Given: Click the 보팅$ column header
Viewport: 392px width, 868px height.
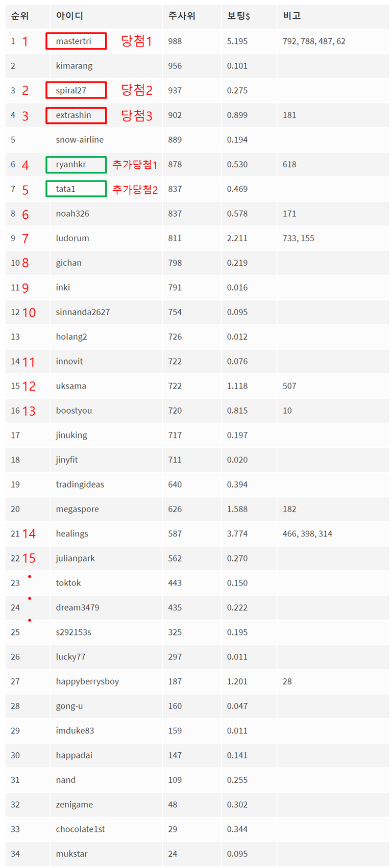Looking at the screenshot, I should 238,16.
